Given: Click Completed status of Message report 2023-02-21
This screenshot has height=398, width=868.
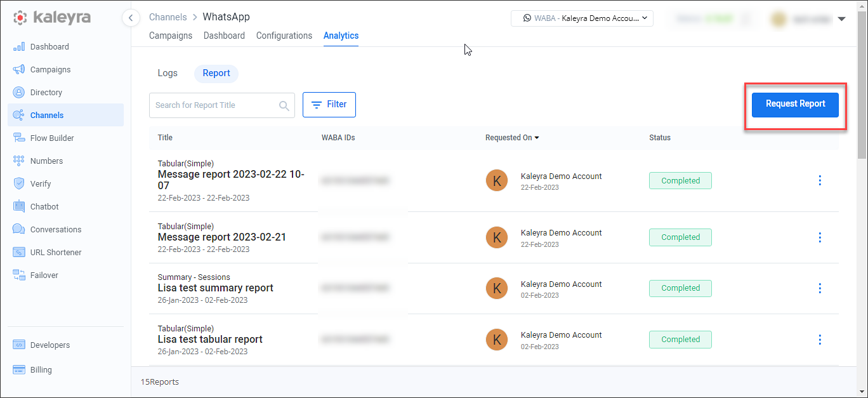Looking at the screenshot, I should 680,237.
